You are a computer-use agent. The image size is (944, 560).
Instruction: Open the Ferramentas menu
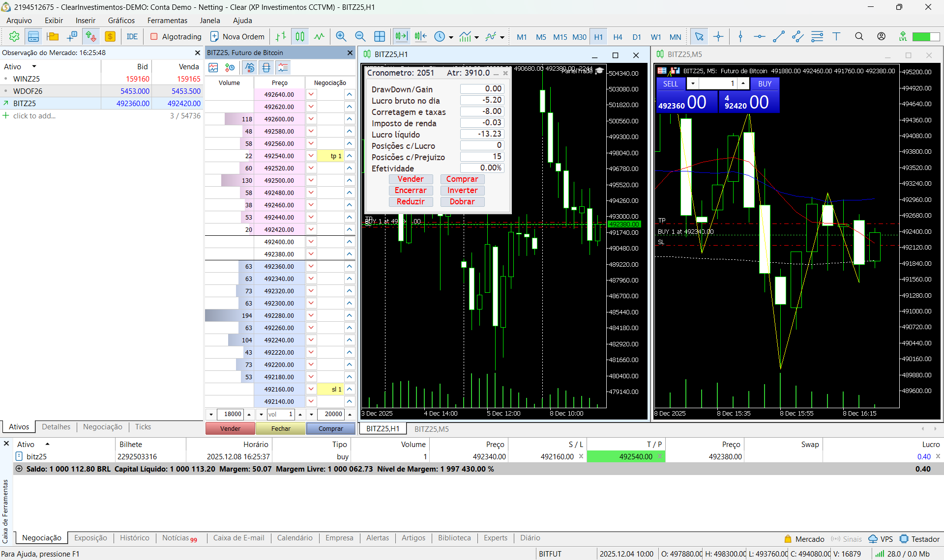(x=167, y=20)
